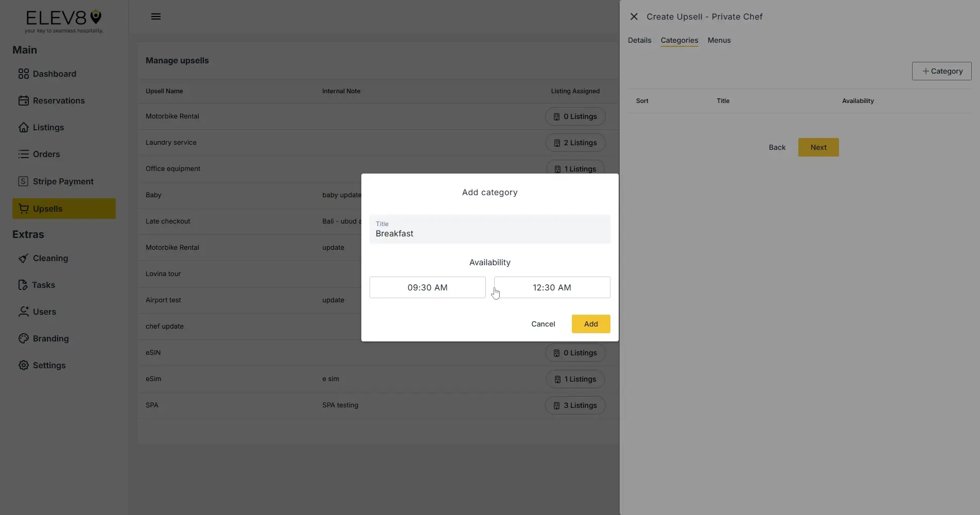Image resolution: width=980 pixels, height=515 pixels.
Task: Open Tasks from its sidebar icon
Action: pos(23,285)
